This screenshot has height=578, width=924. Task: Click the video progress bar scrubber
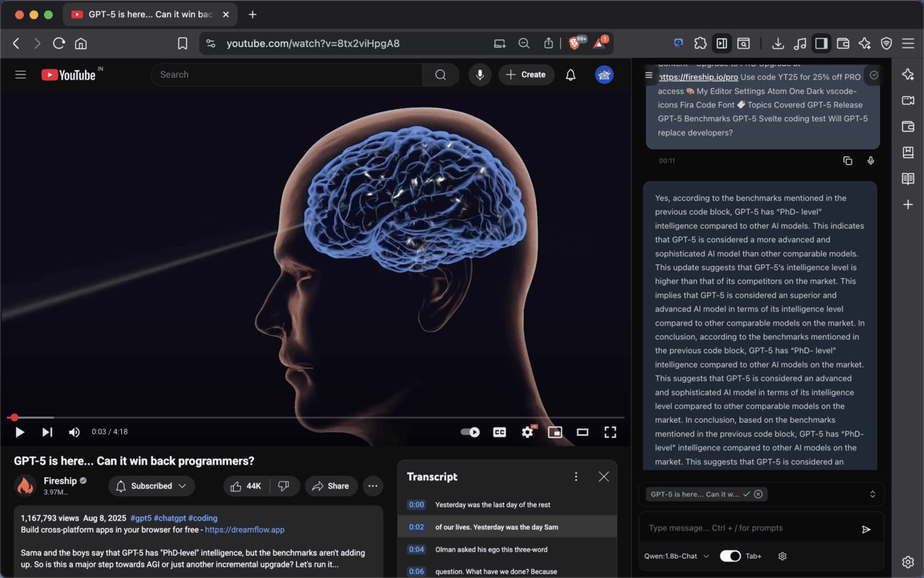[14, 418]
